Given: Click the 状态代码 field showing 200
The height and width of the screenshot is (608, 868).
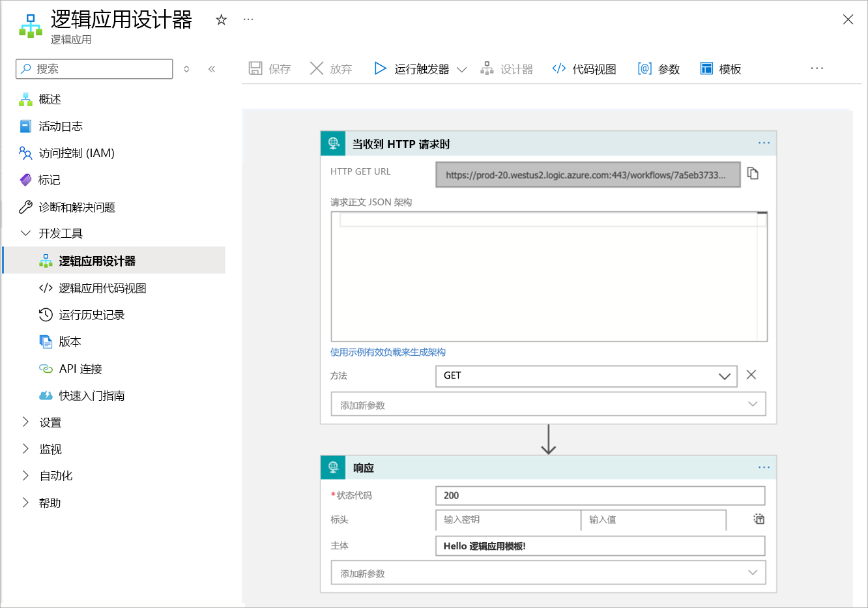Looking at the screenshot, I should 600,496.
